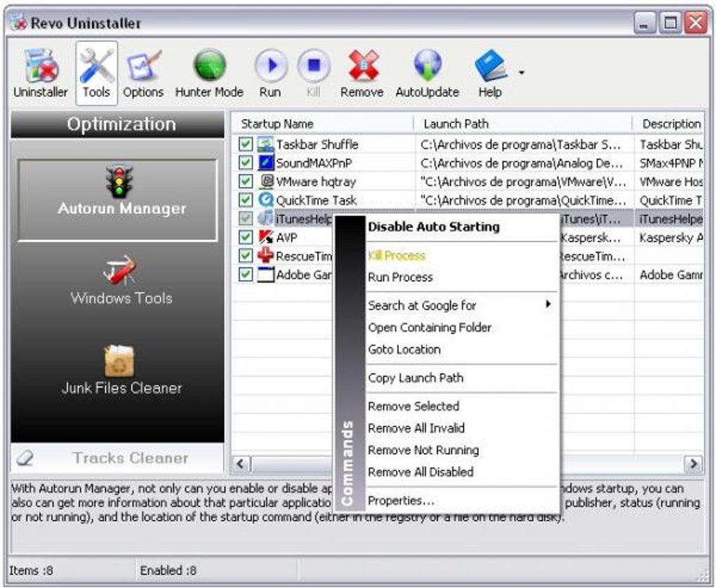This screenshot has height=588, width=716.
Task: Choose Remove All Invalid menu item
Action: tap(462, 428)
